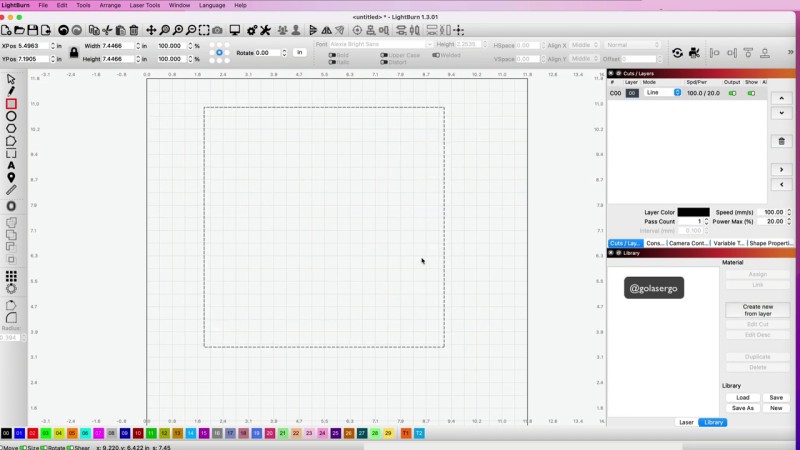Open Preview with the monitor icon

pyautogui.click(x=235, y=30)
